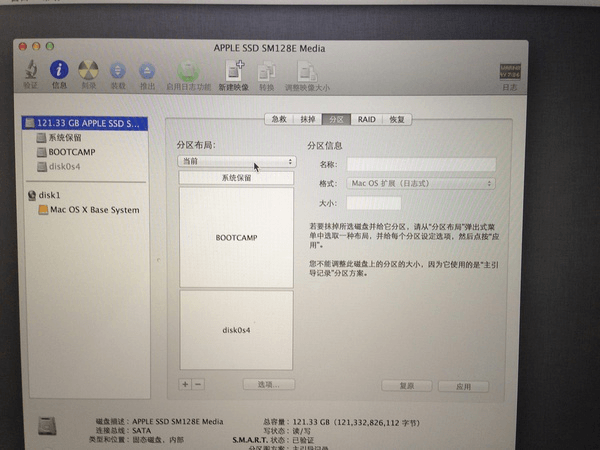The width and height of the screenshot is (600, 450).
Task: Click the 装载 (Mount) toolbar icon
Action: (x=116, y=70)
